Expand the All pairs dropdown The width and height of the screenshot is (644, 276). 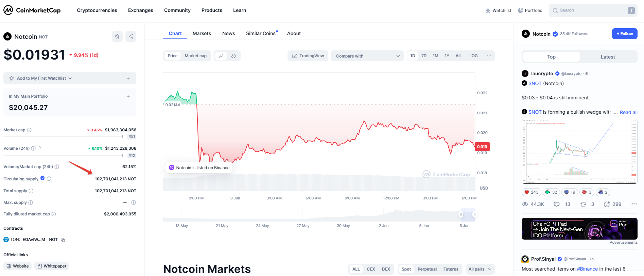[x=480, y=269]
